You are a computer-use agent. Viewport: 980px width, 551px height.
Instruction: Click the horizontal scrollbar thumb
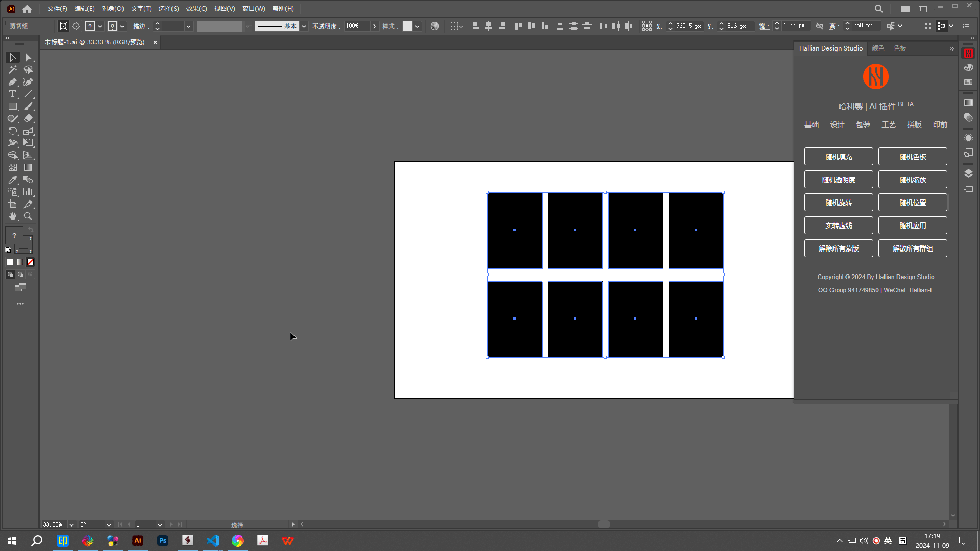coord(604,524)
